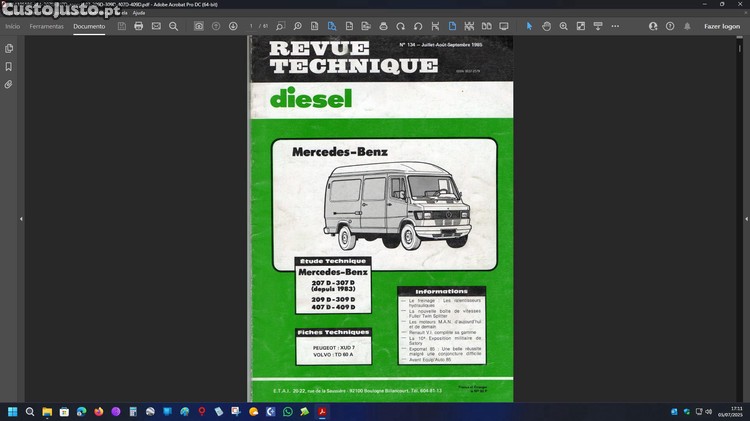Image resolution: width=750 pixels, height=421 pixels.
Task: Go to previous page arrow
Action: (x=216, y=26)
